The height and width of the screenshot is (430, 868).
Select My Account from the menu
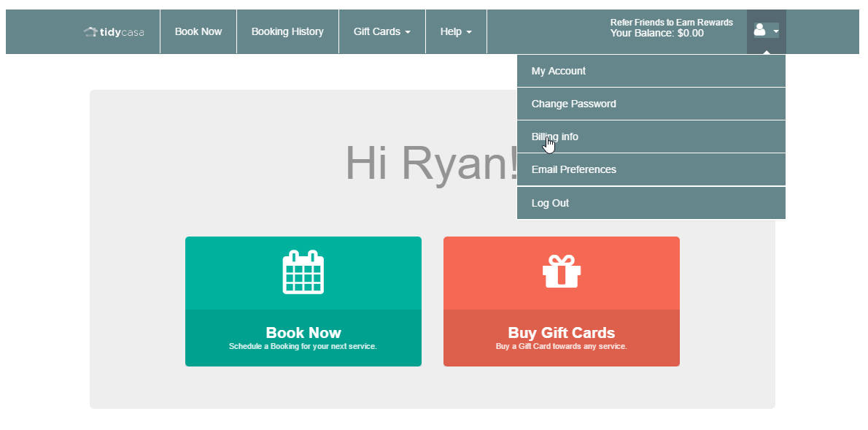click(651, 71)
